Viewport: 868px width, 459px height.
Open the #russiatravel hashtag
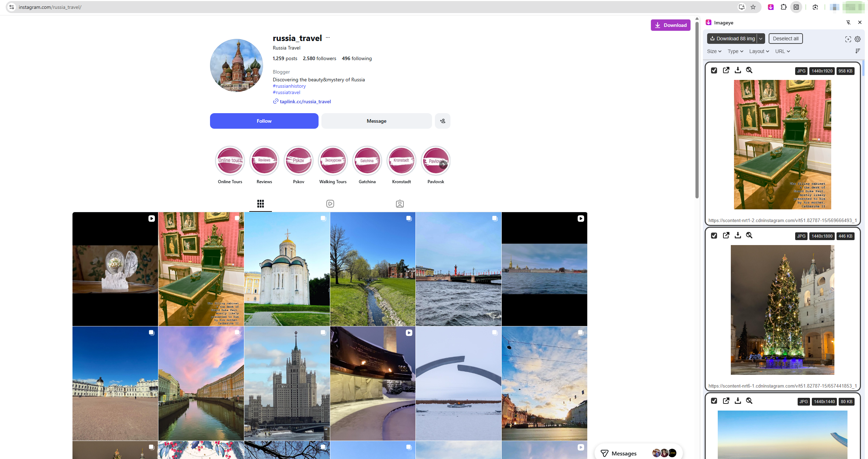(x=286, y=92)
